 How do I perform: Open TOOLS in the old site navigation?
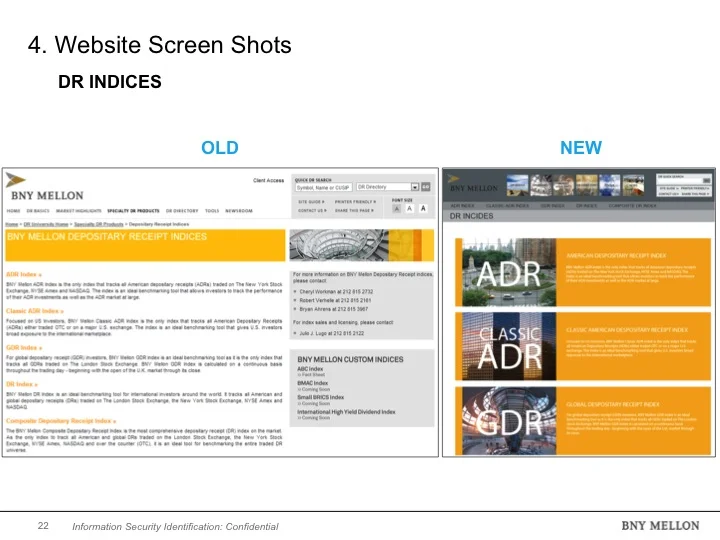pos(212,211)
